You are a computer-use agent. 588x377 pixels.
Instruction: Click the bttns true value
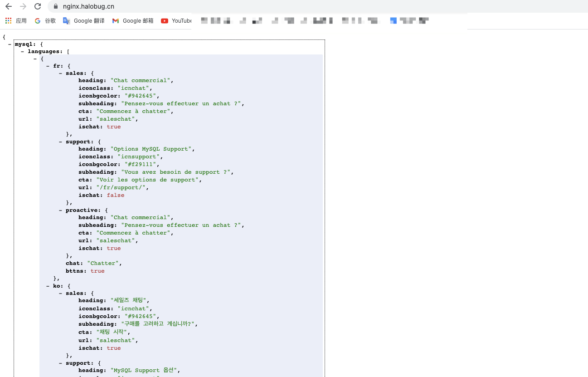97,271
